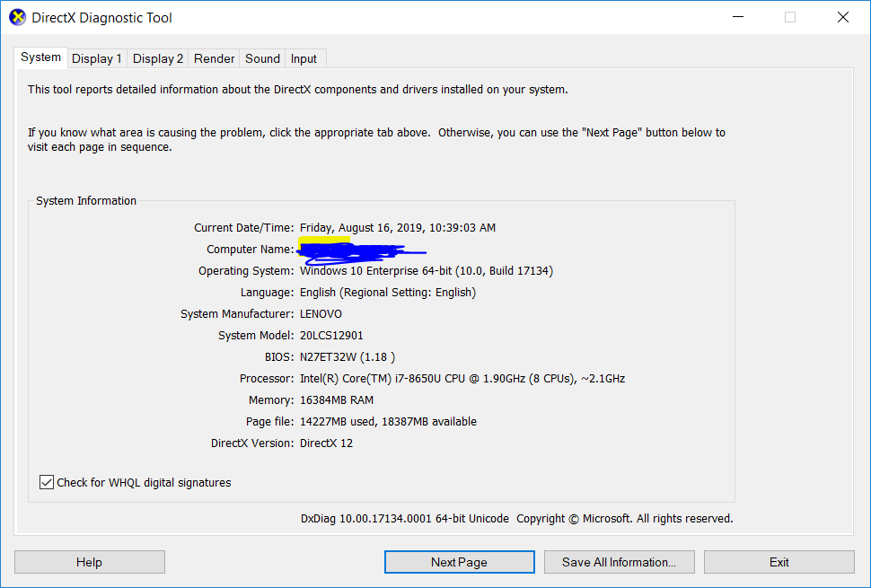
Task: Click the BIOS value 'N27ET32W (1.18 )'
Action: click(348, 357)
